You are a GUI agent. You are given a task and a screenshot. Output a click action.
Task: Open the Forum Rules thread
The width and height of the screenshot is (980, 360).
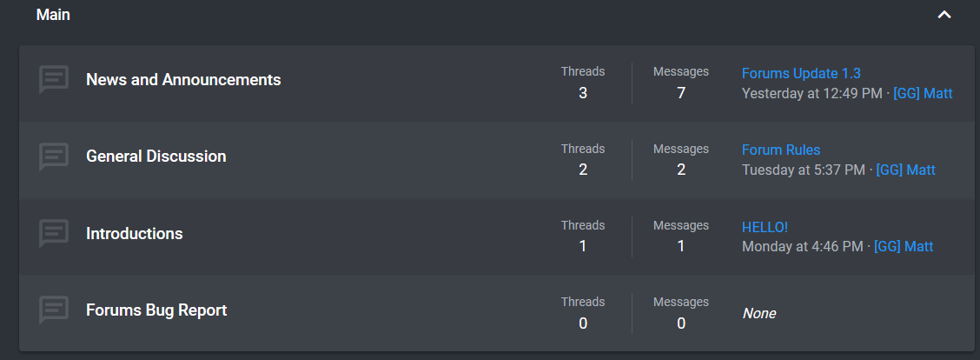click(x=781, y=150)
